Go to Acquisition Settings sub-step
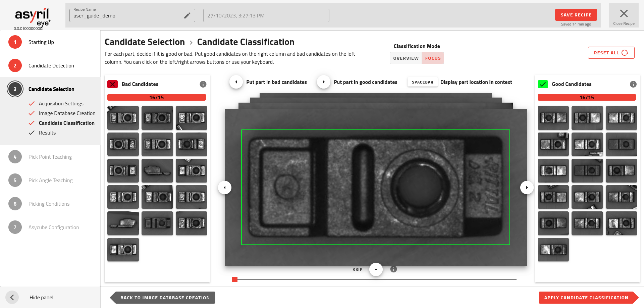Screen dimensions: 644x308 [61, 104]
